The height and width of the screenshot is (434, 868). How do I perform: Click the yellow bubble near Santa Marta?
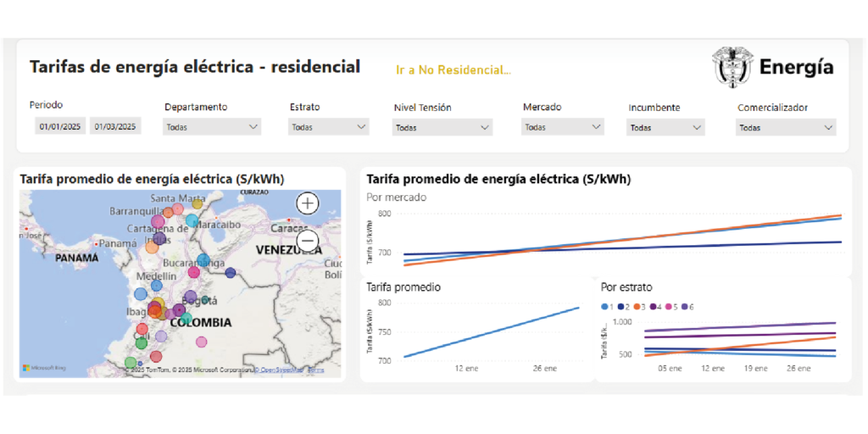(198, 203)
